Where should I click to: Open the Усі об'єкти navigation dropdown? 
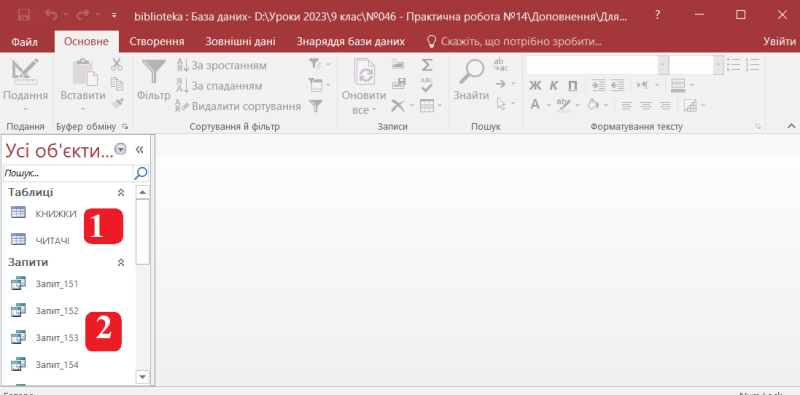[120, 149]
